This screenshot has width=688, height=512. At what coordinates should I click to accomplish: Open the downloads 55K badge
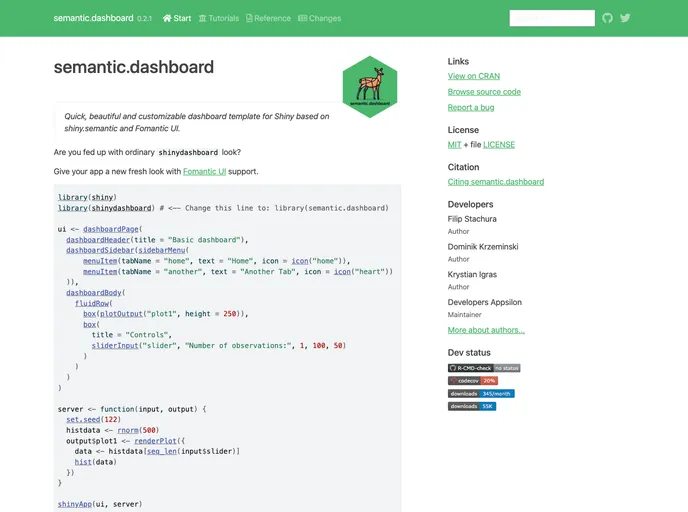pyautogui.click(x=472, y=406)
